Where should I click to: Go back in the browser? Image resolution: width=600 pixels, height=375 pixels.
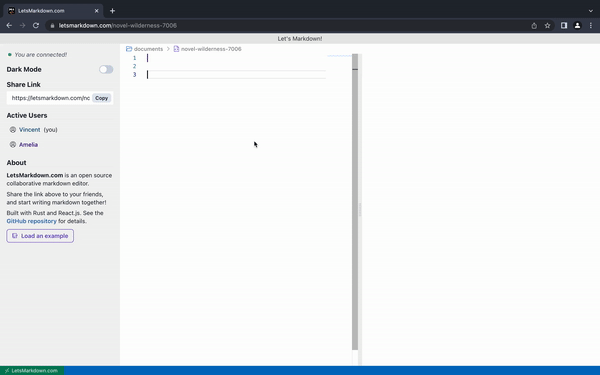9,26
